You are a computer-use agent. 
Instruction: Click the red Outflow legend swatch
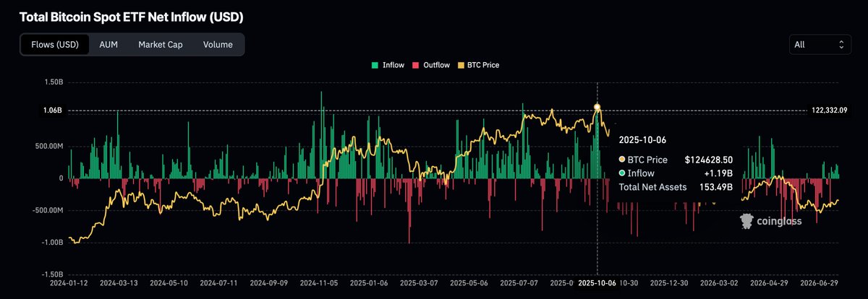coord(416,65)
